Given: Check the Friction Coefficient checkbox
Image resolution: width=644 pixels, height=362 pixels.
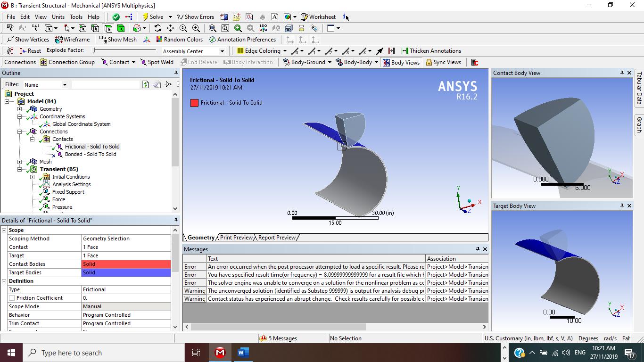Looking at the screenshot, I should [x=12, y=298].
